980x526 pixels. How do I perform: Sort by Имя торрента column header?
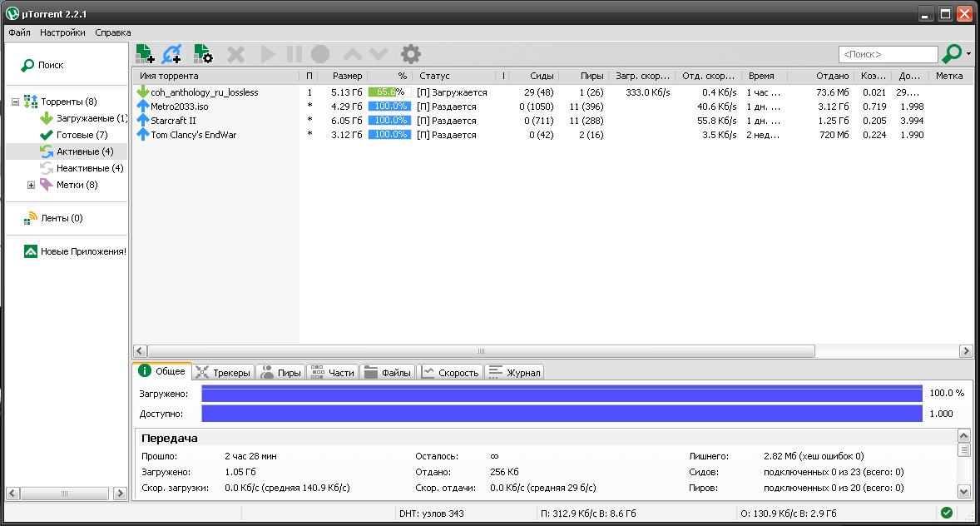click(x=216, y=76)
